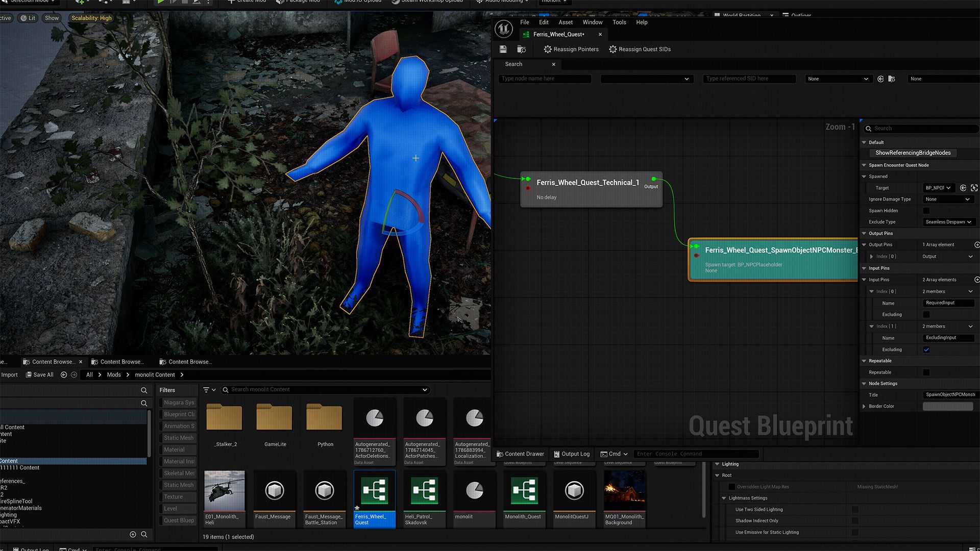Collapse the Input Pins section
980x551 pixels.
[x=864, y=268]
